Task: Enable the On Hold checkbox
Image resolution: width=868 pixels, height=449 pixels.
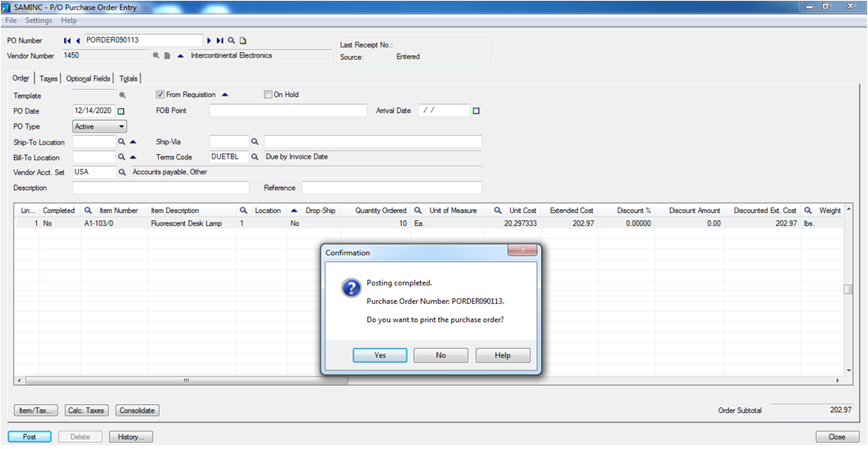Action: pos(268,95)
